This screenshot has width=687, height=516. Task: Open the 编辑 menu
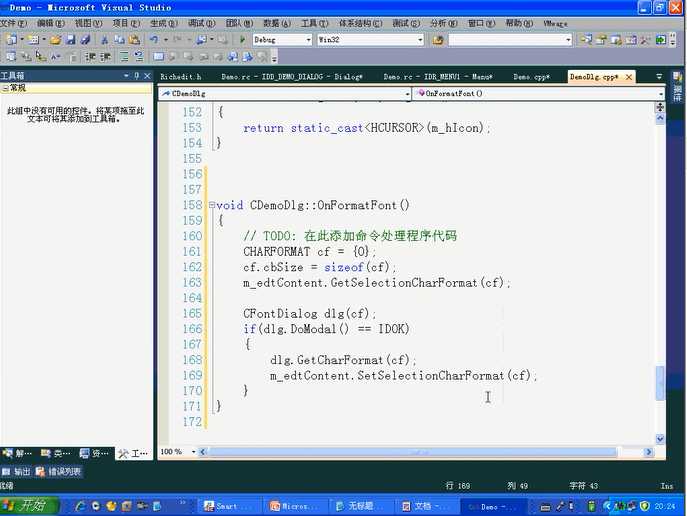[x=51, y=23]
